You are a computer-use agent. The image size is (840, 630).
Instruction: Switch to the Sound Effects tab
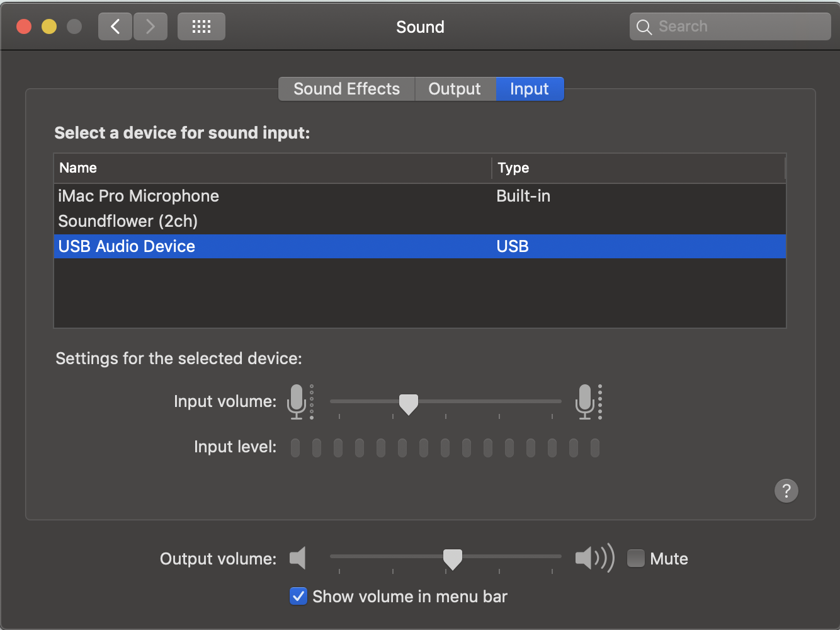coord(346,89)
